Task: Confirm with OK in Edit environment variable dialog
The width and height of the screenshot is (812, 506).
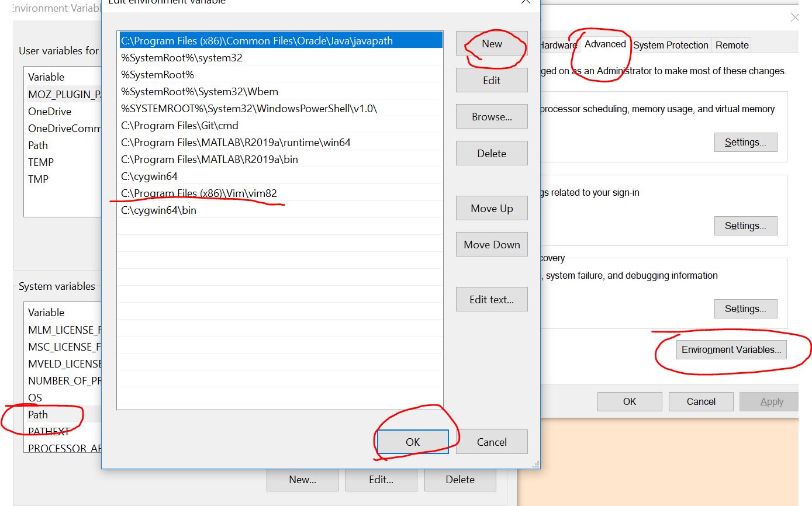Action: pyautogui.click(x=413, y=442)
